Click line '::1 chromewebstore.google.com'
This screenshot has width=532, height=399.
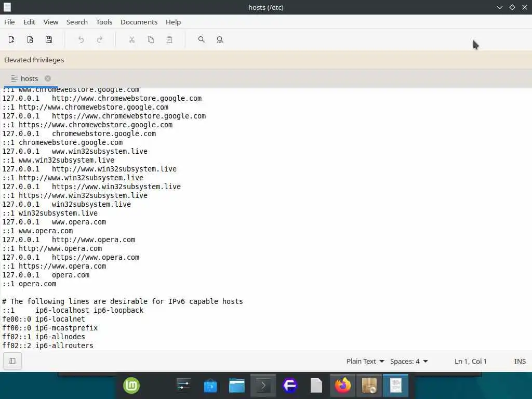point(62,142)
